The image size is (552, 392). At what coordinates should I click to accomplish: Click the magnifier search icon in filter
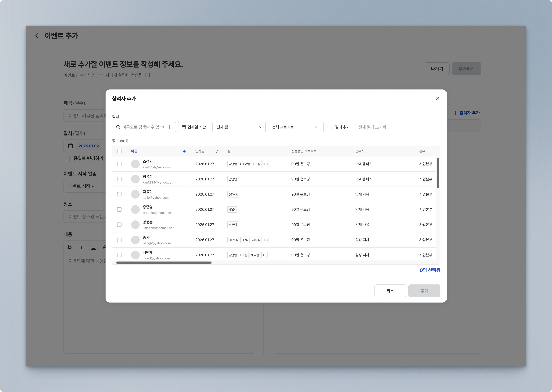(118, 127)
